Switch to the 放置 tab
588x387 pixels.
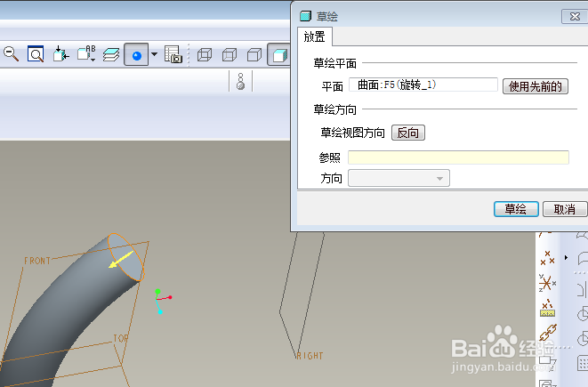314,36
